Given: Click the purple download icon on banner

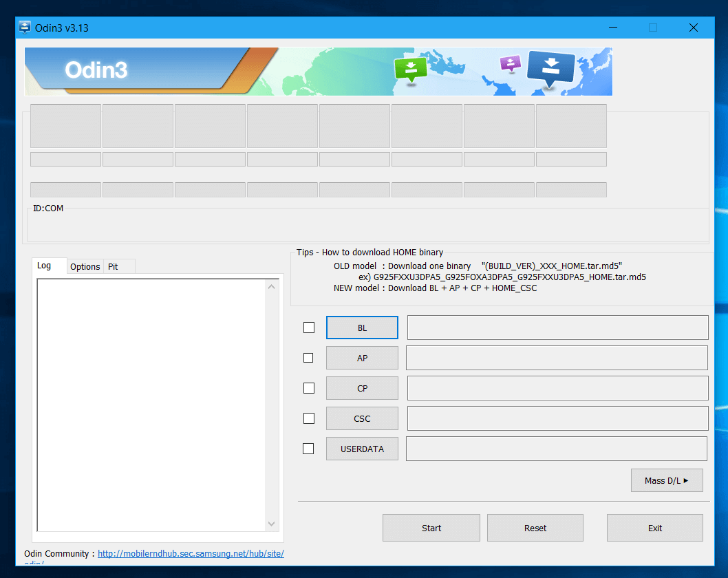Looking at the screenshot, I should pyautogui.click(x=510, y=63).
